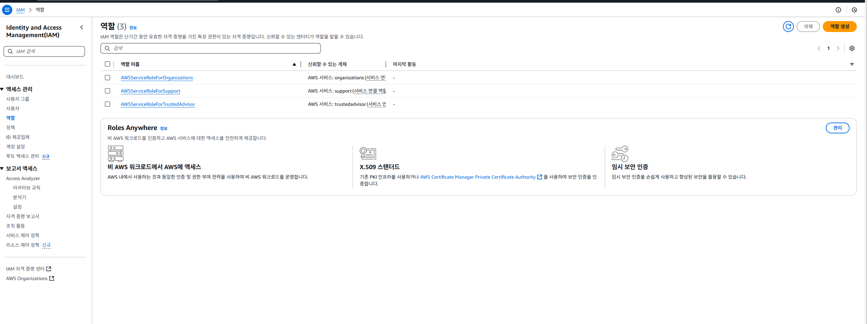The height and width of the screenshot is (324, 868).
Task: Open the AWSServiceRoleForOrganizations role
Action: 157,78
